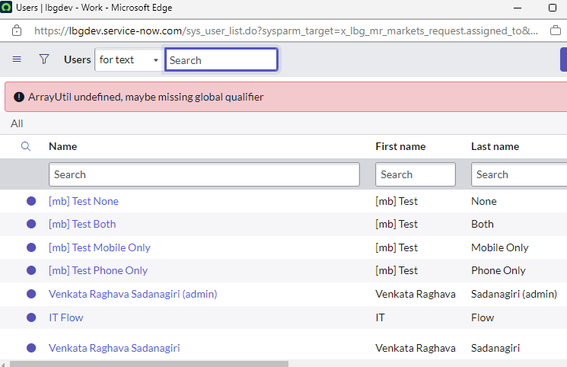Select 'Venkata Raghava Sadanagiri (admin)' link
Image resolution: width=567 pixels, height=367 pixels.
pos(133,294)
